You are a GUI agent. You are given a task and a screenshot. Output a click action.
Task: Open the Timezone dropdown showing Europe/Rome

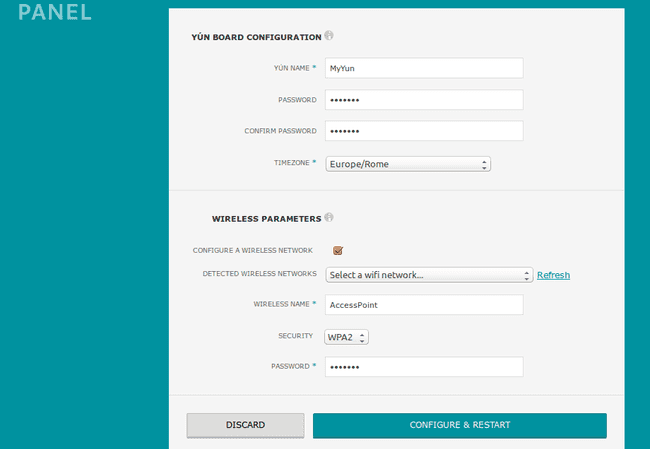(408, 164)
